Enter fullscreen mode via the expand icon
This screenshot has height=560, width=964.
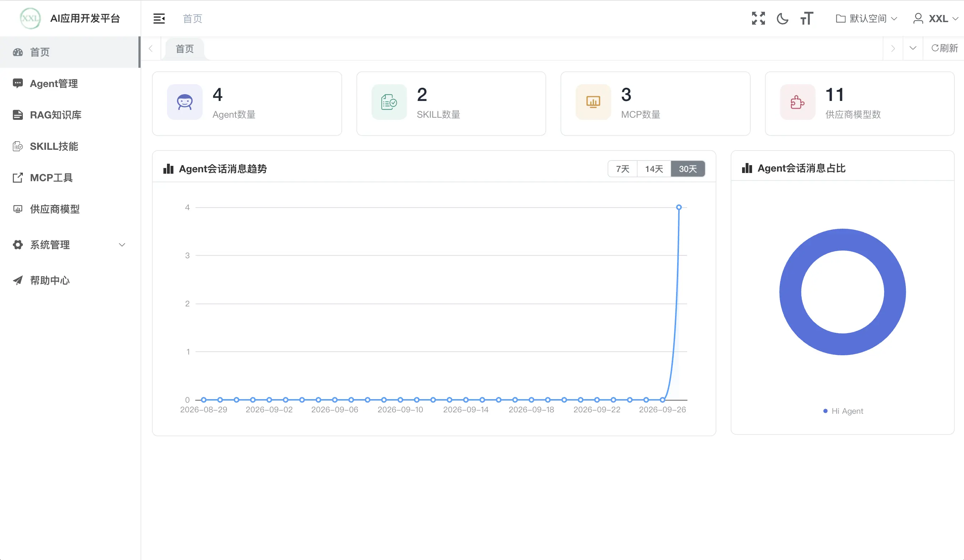tap(758, 18)
